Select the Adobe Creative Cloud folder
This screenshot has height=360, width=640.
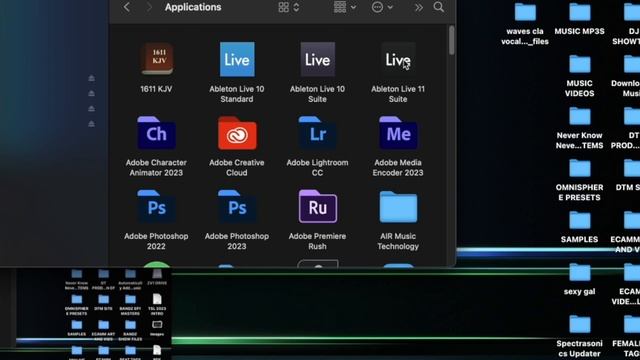click(x=237, y=133)
